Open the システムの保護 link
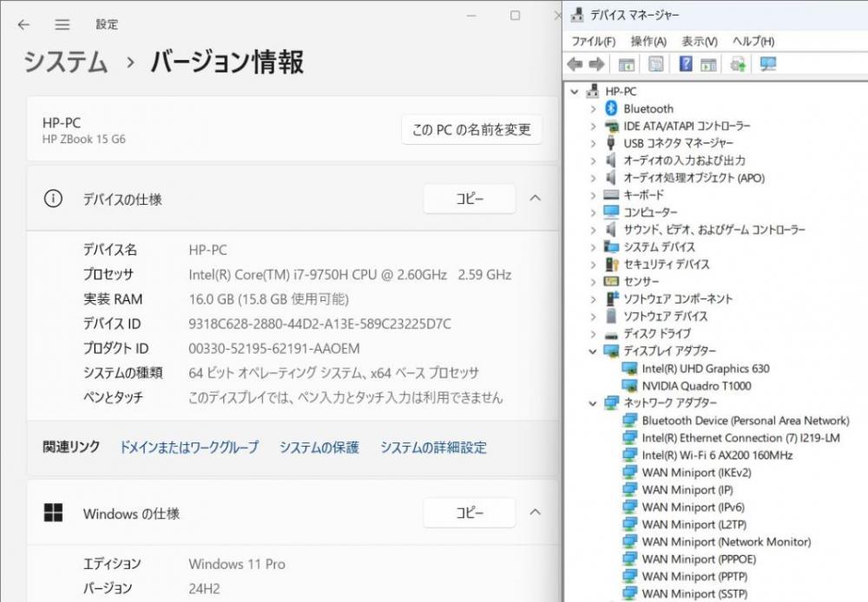Image resolution: width=868 pixels, height=602 pixels. coord(319,447)
